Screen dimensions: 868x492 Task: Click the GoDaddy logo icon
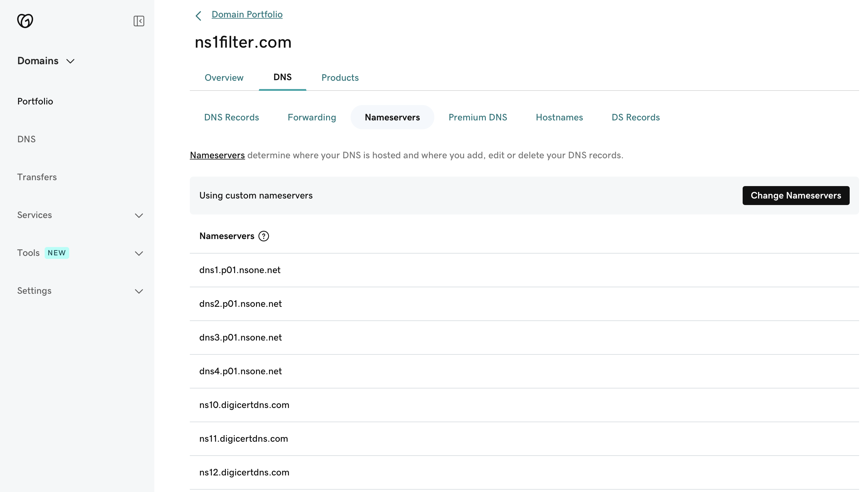tap(25, 21)
